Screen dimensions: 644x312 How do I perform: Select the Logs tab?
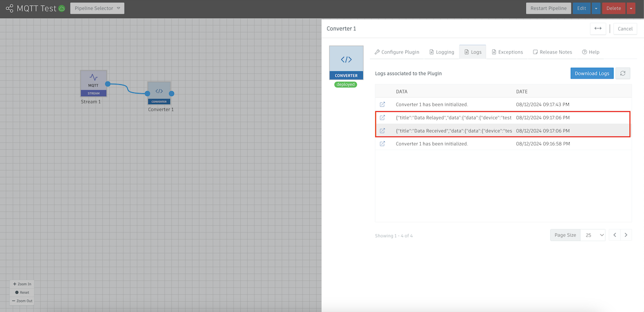tap(473, 52)
